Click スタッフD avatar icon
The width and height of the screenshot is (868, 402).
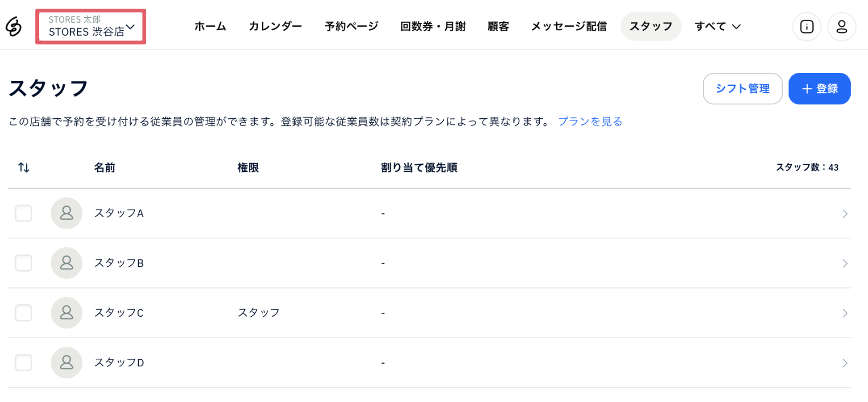(x=66, y=363)
